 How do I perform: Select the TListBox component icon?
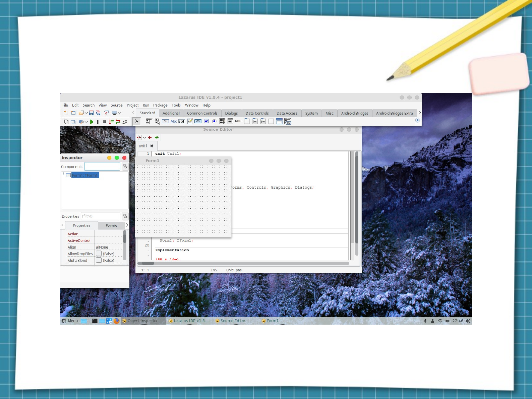[222, 121]
